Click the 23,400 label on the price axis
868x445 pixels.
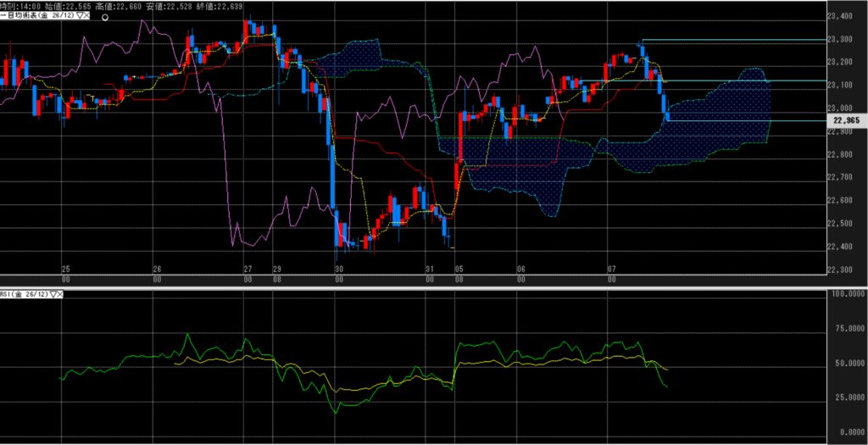(x=843, y=16)
